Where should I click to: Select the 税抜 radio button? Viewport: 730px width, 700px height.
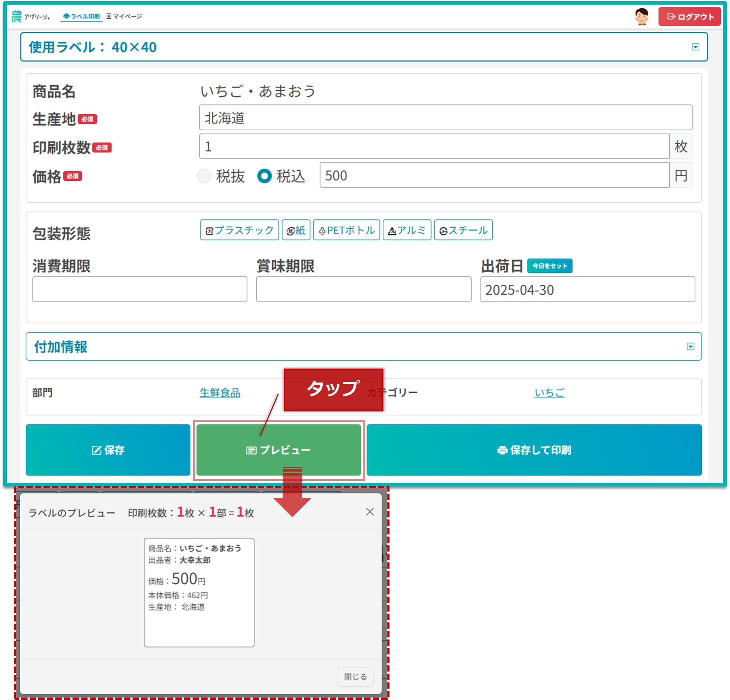click(204, 176)
